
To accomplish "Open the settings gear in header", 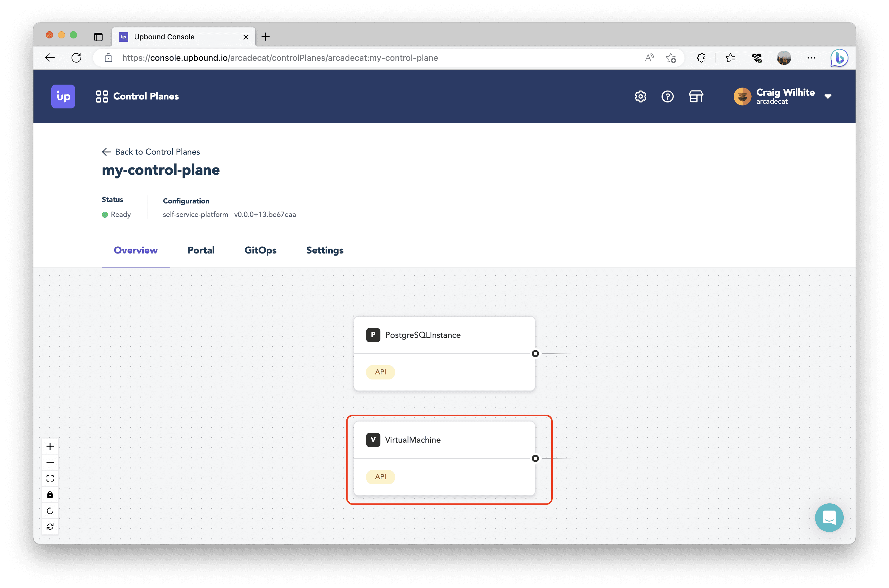I will [x=640, y=97].
